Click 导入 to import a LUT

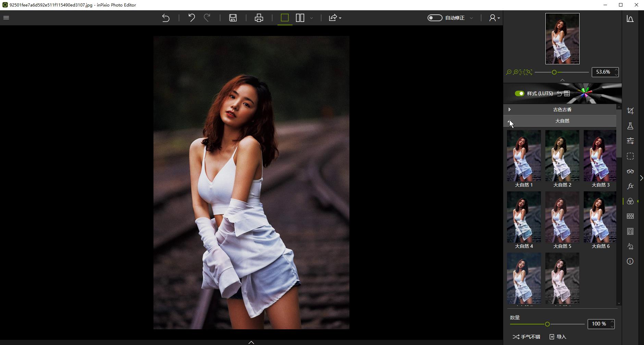[558, 337]
